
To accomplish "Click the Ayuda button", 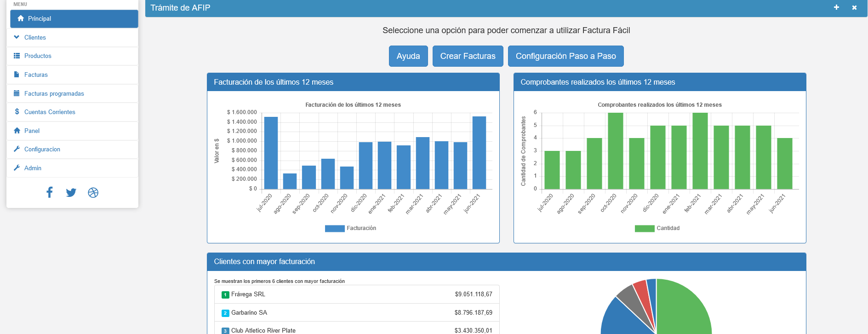I will (408, 56).
